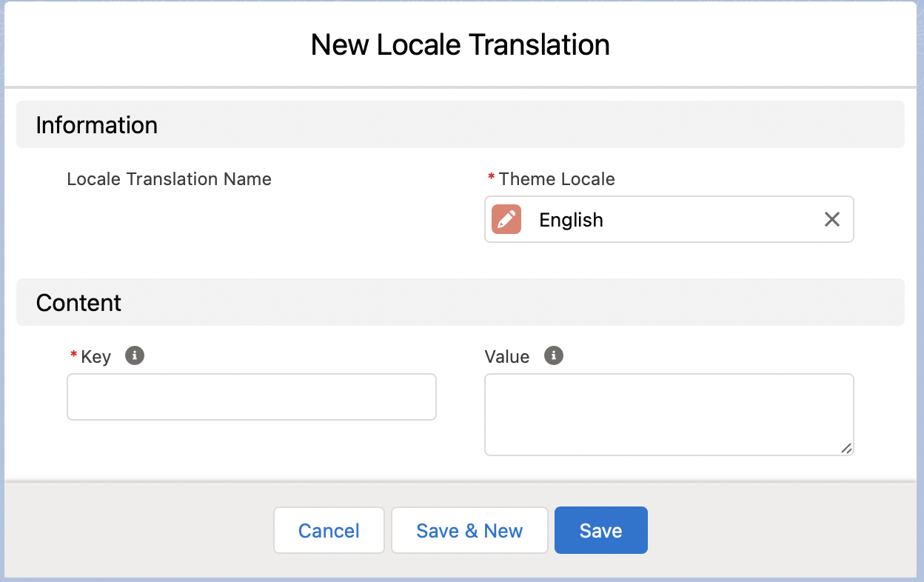The width and height of the screenshot is (924, 582).
Task: Click the Locale Translation Name label
Action: [x=169, y=179]
